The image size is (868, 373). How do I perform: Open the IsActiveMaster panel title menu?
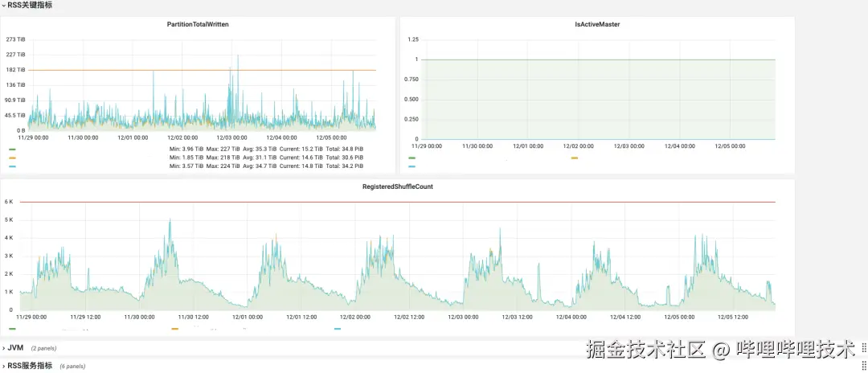pyautogui.click(x=597, y=24)
